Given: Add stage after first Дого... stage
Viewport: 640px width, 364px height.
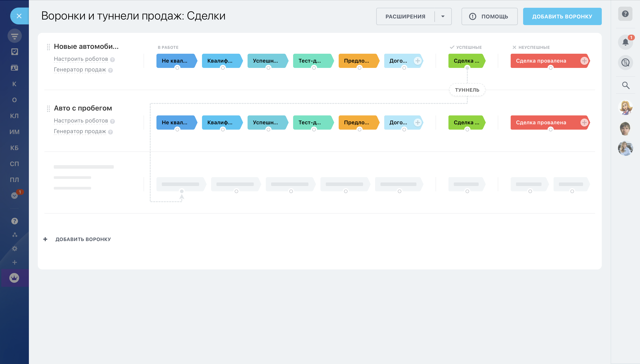Looking at the screenshot, I should (418, 61).
